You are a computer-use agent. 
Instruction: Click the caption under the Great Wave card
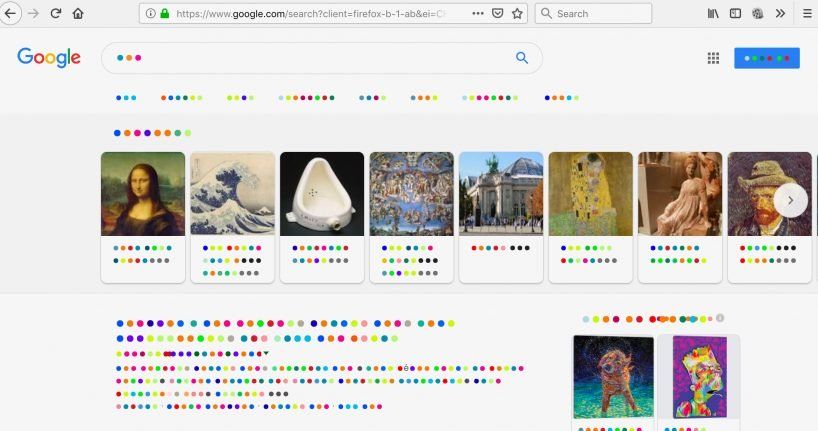pyautogui.click(x=232, y=260)
